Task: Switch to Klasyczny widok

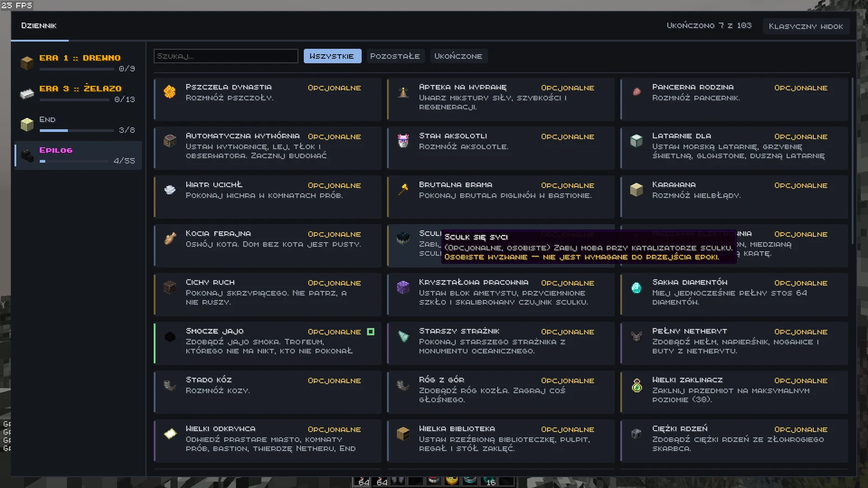Action: pyautogui.click(x=806, y=26)
